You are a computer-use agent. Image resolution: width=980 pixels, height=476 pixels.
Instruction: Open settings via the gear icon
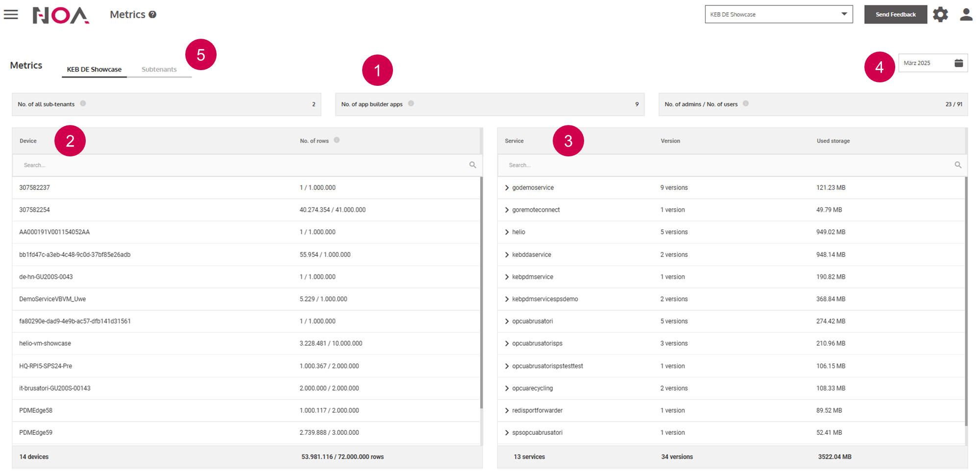coord(940,15)
